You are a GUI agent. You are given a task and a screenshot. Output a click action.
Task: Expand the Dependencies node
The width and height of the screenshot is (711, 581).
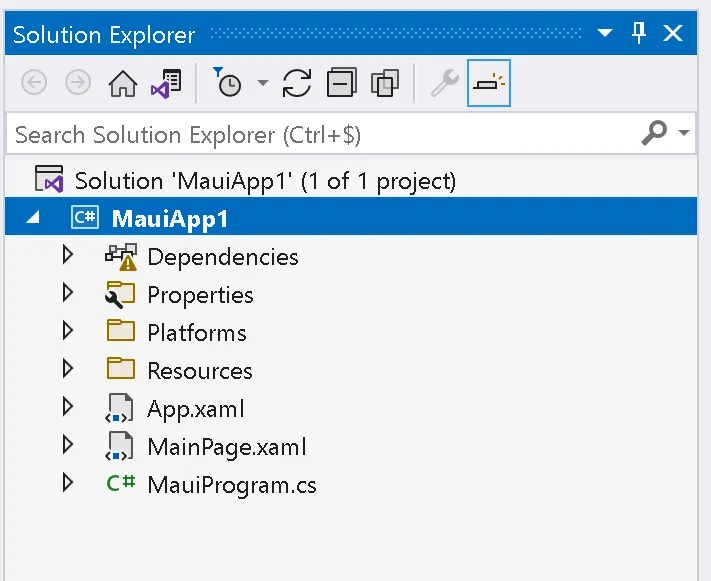(68, 255)
